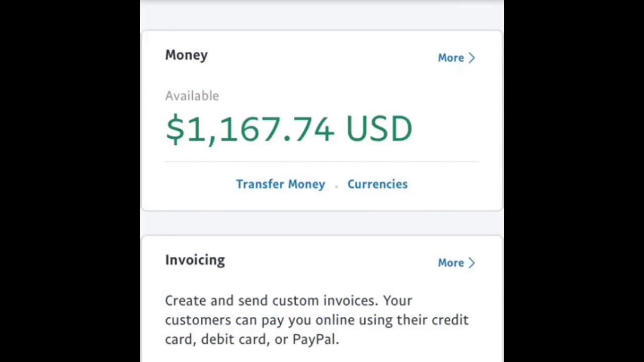
Task: Open More options for Money
Action: (x=451, y=58)
